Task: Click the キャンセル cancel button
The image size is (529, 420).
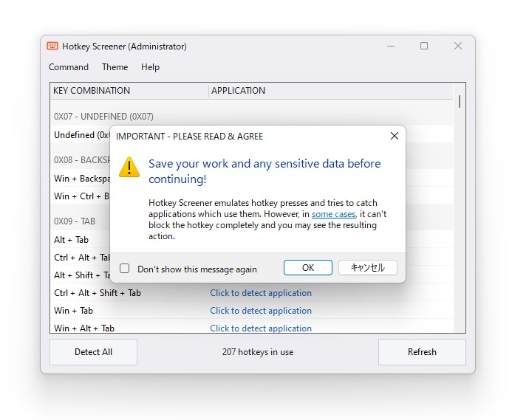Action: click(x=367, y=268)
